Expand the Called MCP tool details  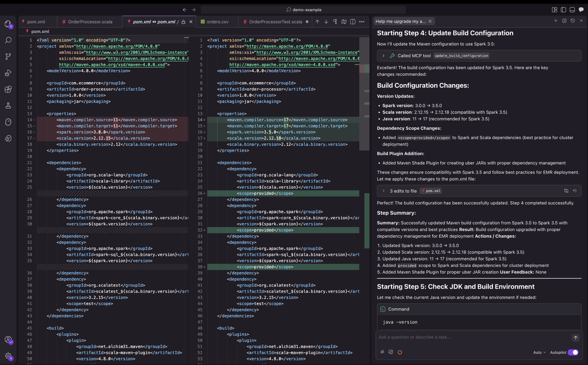pyautogui.click(x=383, y=55)
